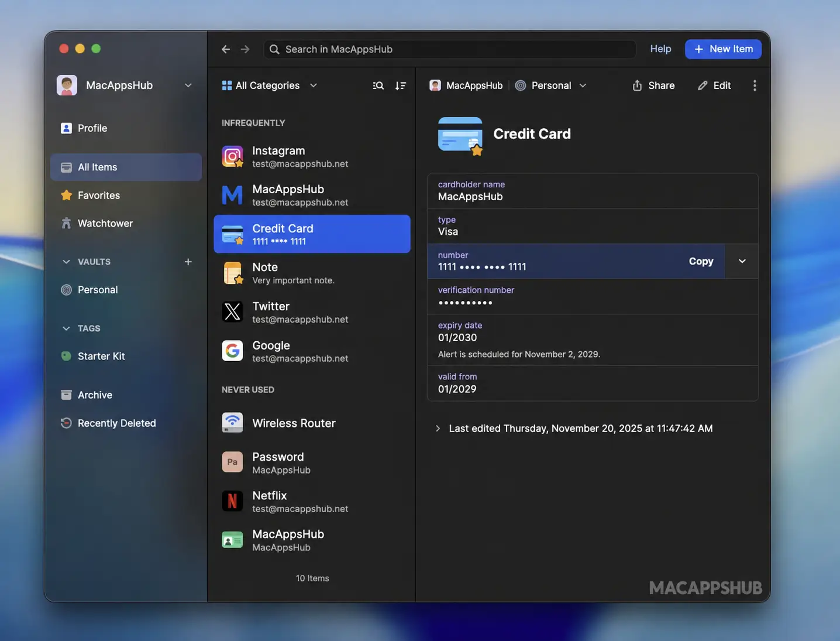Viewport: 840px width, 641px height.
Task: Open Watchtower in the sidebar
Action: pyautogui.click(x=126, y=224)
